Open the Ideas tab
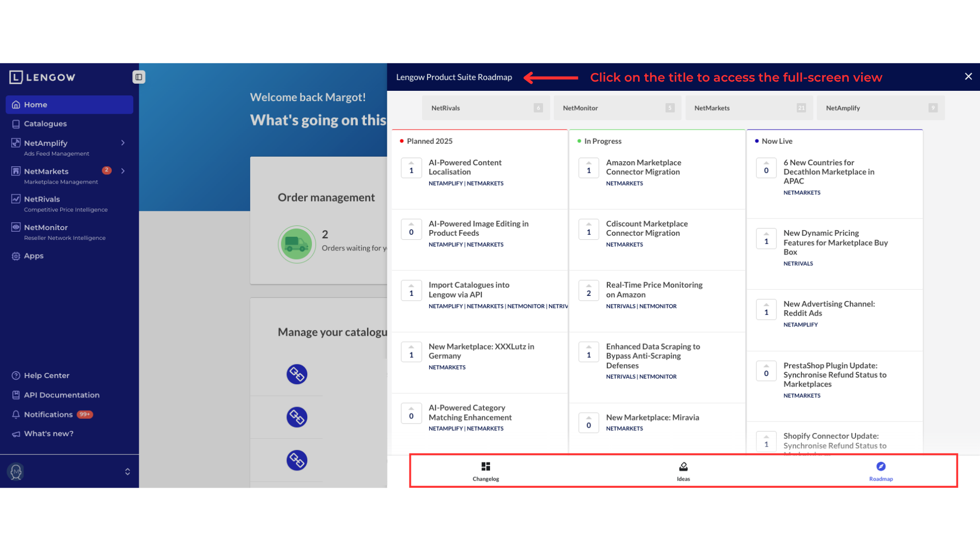The image size is (980, 551). tap(683, 471)
